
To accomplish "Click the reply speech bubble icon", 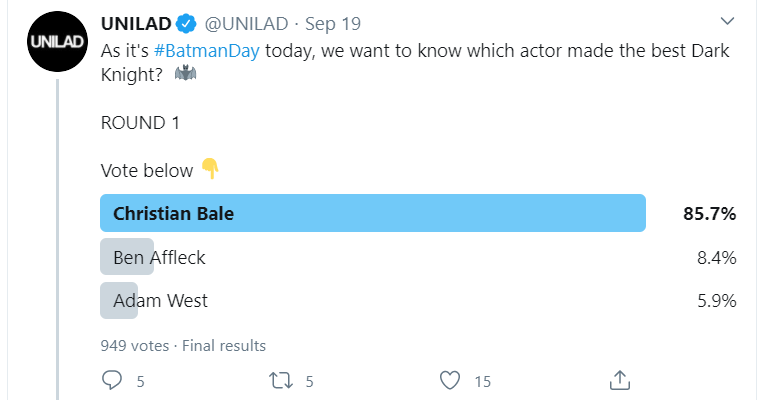I will (113, 380).
